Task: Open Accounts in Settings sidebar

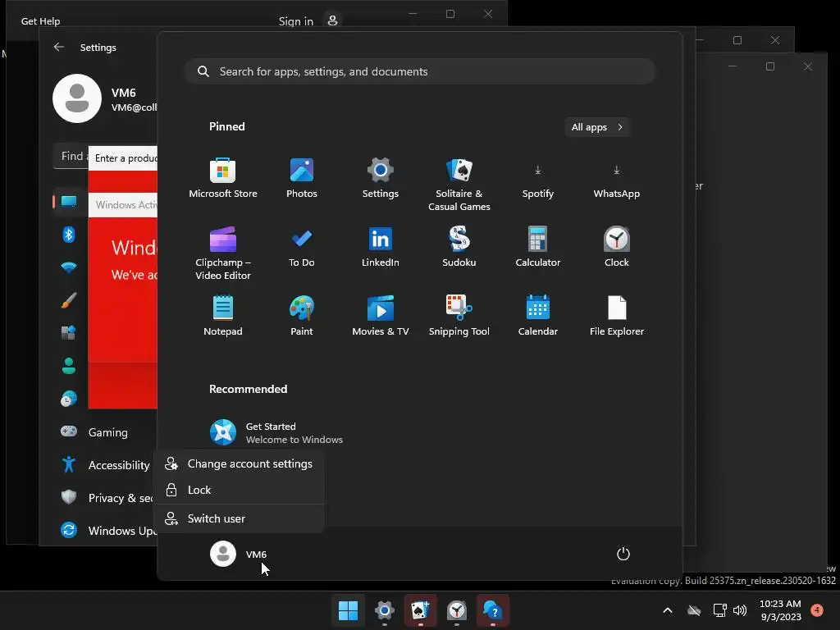Action: coord(69,366)
